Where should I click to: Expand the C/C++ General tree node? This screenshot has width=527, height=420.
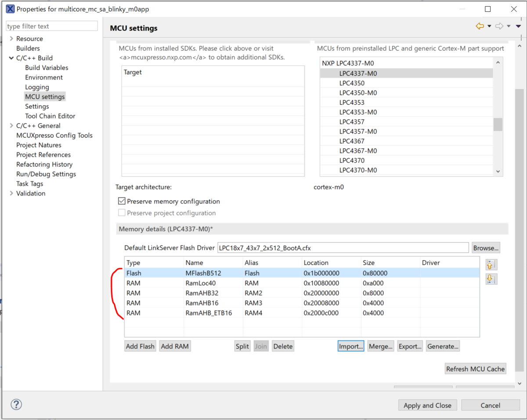click(x=11, y=126)
